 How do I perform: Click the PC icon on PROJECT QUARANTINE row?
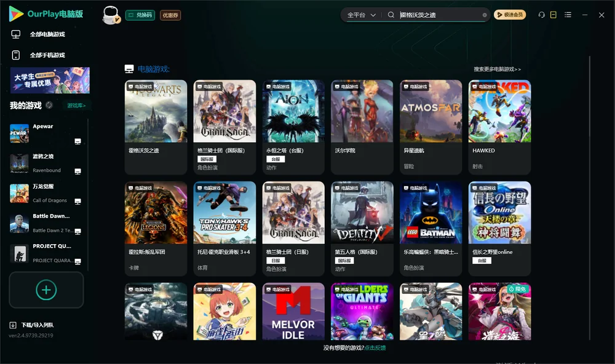(77, 262)
